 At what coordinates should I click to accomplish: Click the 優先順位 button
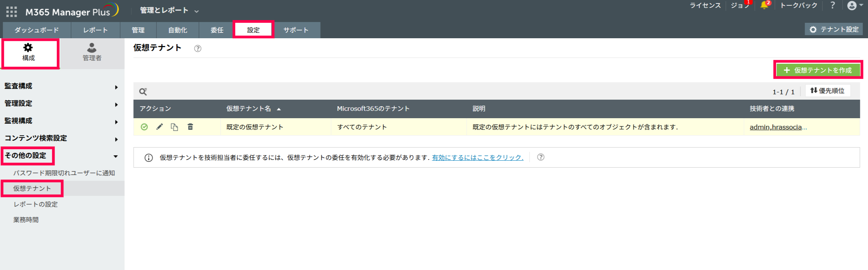pyautogui.click(x=827, y=91)
